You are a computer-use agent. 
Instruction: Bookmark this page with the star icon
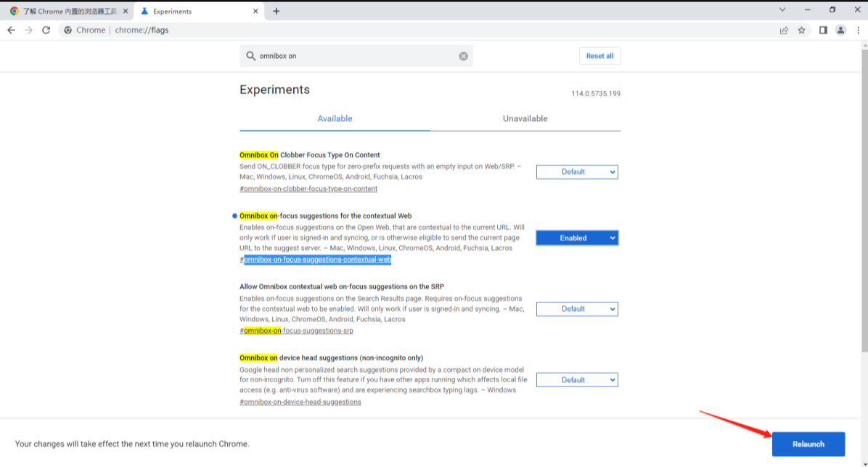click(x=801, y=30)
